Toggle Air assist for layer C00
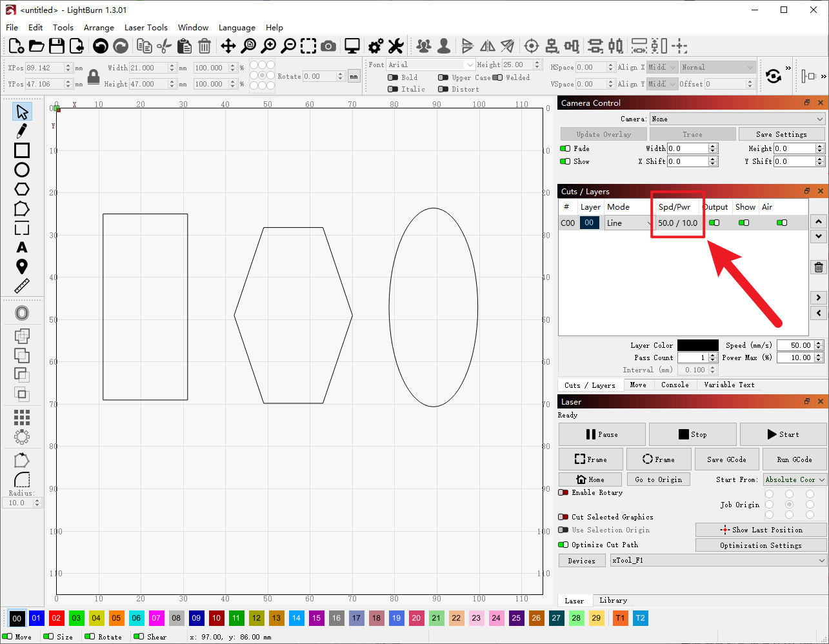 pyautogui.click(x=782, y=223)
